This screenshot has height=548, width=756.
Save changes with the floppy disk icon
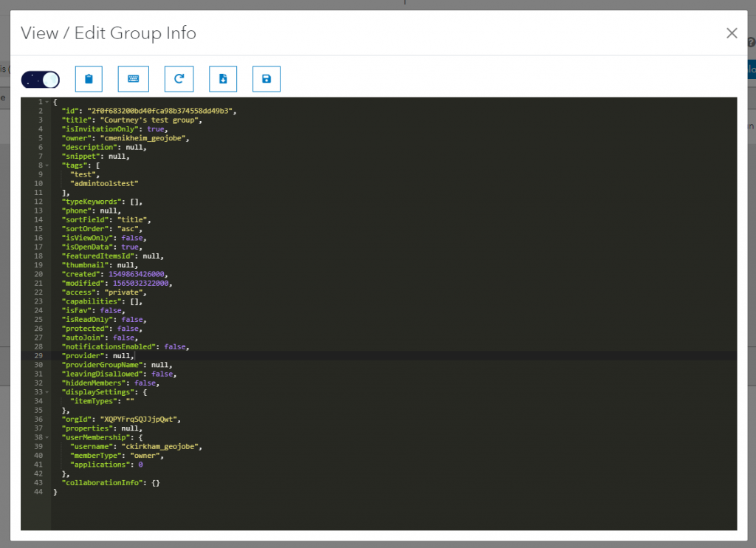tap(267, 79)
